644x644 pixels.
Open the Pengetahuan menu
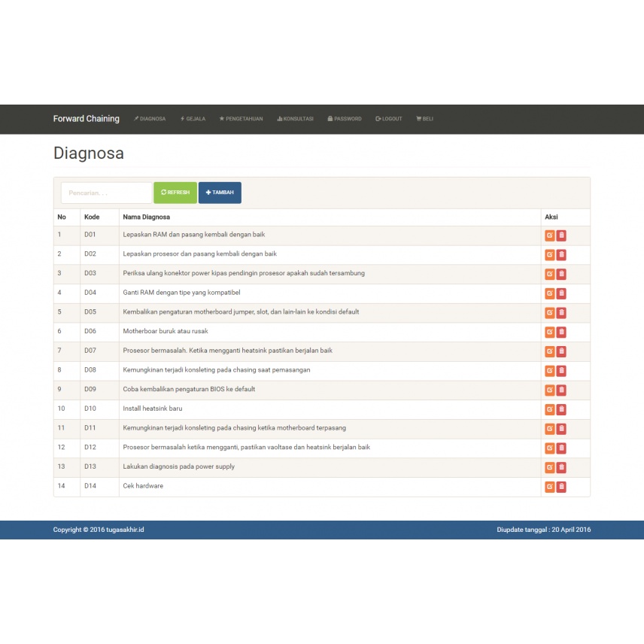[x=241, y=119]
